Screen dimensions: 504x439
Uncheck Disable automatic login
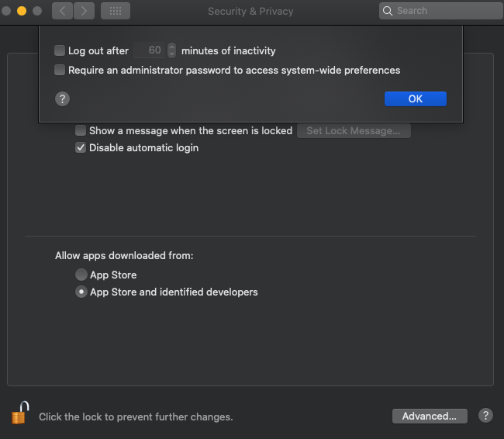81,147
